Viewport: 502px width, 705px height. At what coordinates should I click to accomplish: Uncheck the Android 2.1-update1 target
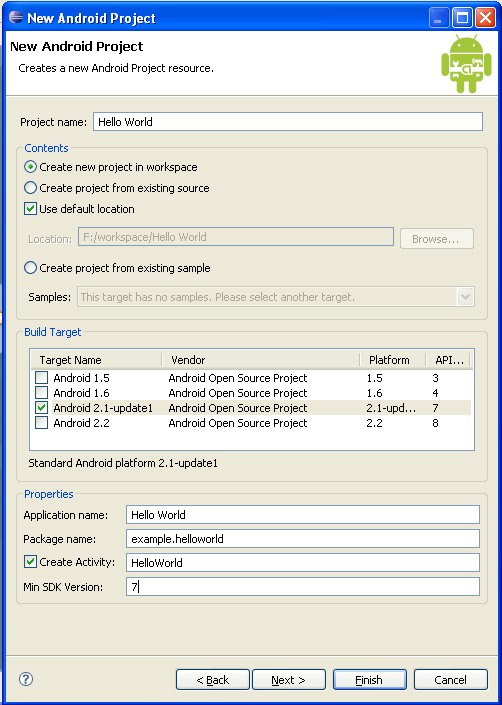[x=41, y=408]
